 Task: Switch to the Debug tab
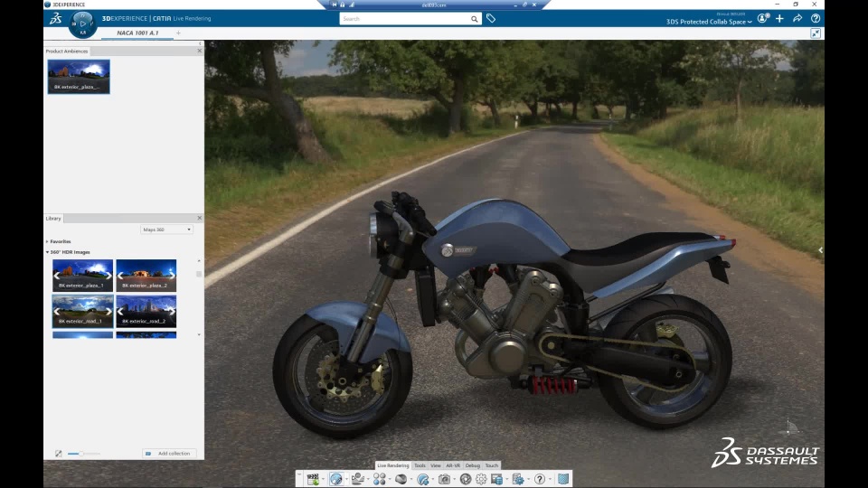pyautogui.click(x=472, y=466)
